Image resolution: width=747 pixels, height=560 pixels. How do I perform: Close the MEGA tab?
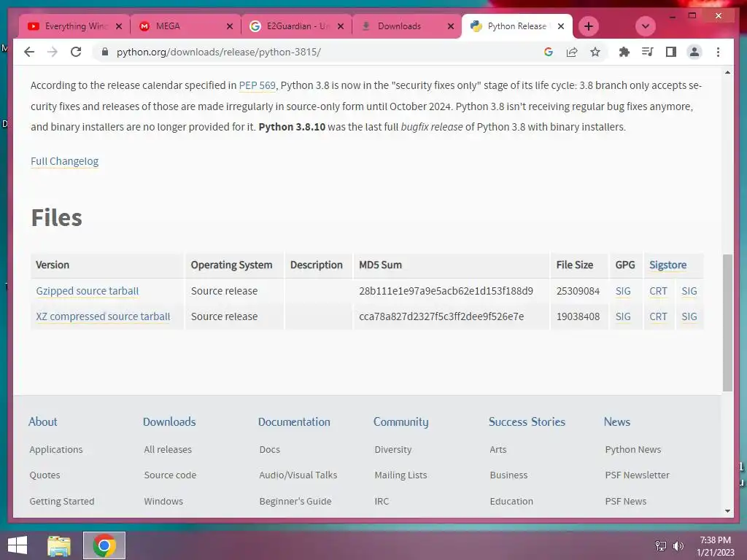point(230,26)
